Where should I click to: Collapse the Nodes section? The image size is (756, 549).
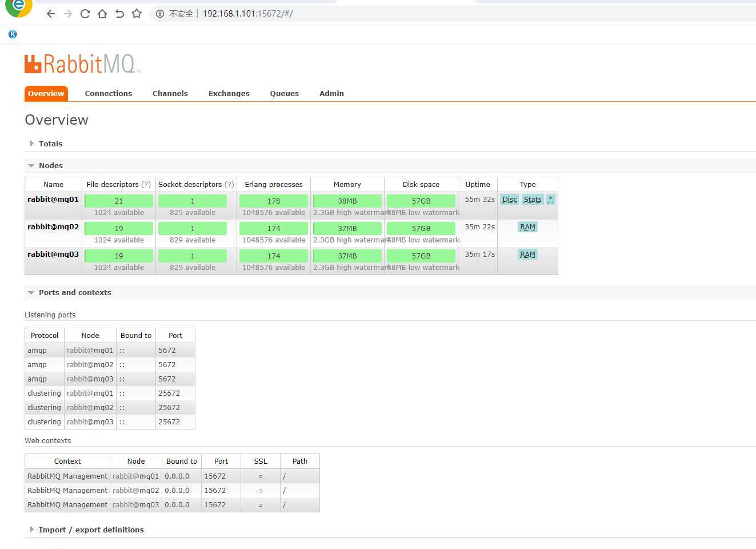click(51, 165)
